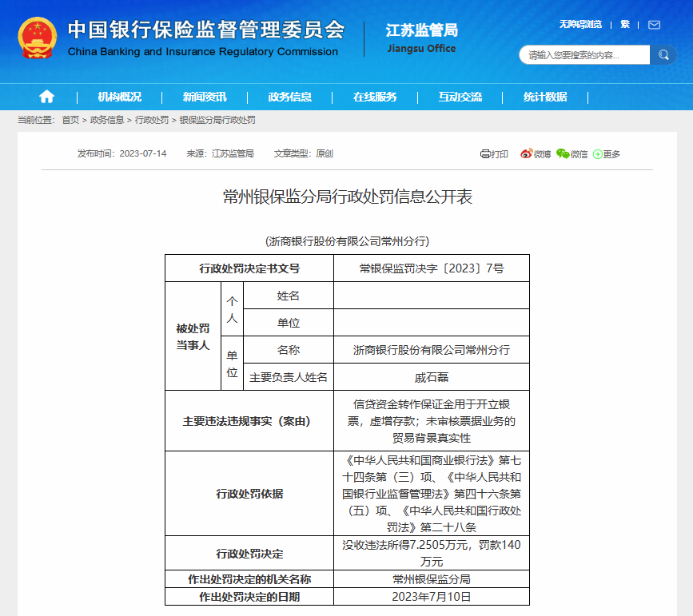Open the mail envelope icon
The width and height of the screenshot is (693, 616).
pos(654,25)
